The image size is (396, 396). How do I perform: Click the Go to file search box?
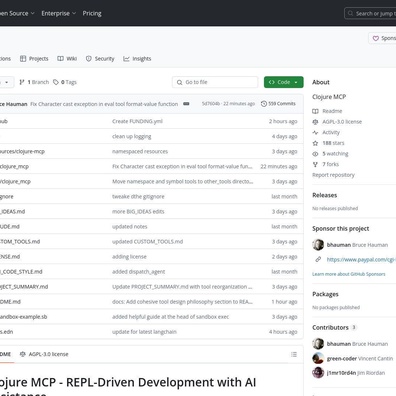[215, 82]
